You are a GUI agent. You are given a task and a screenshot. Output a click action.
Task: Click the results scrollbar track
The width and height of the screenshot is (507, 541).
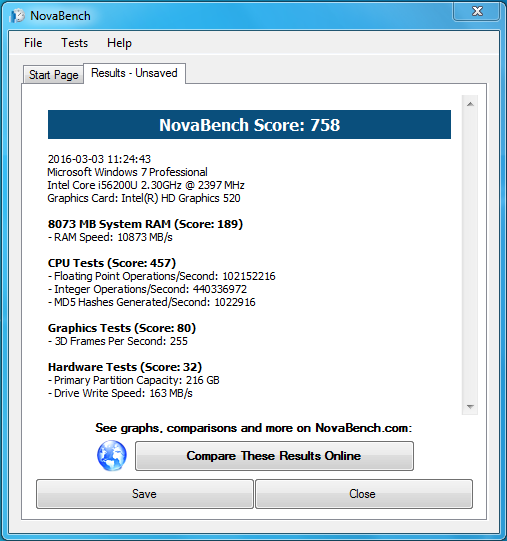click(x=470, y=255)
